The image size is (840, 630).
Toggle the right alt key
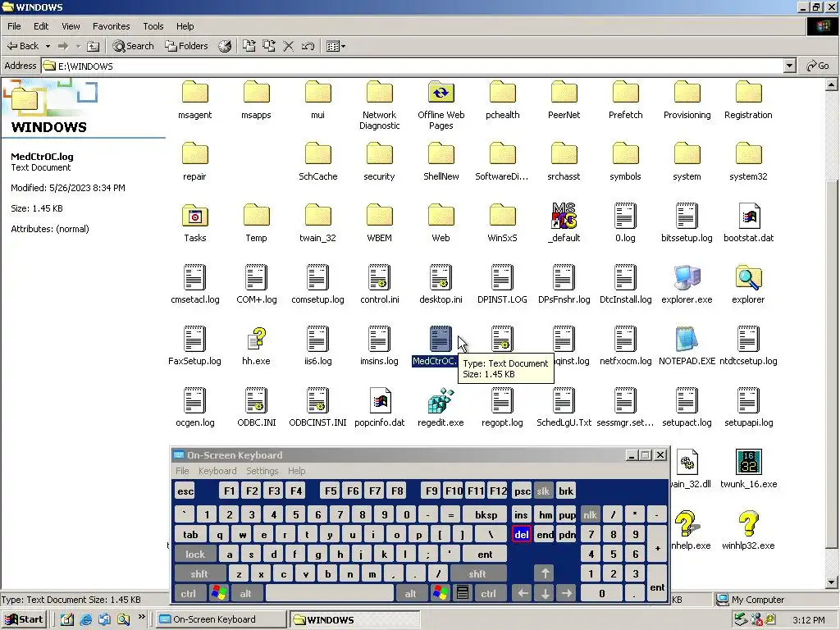pyautogui.click(x=410, y=594)
